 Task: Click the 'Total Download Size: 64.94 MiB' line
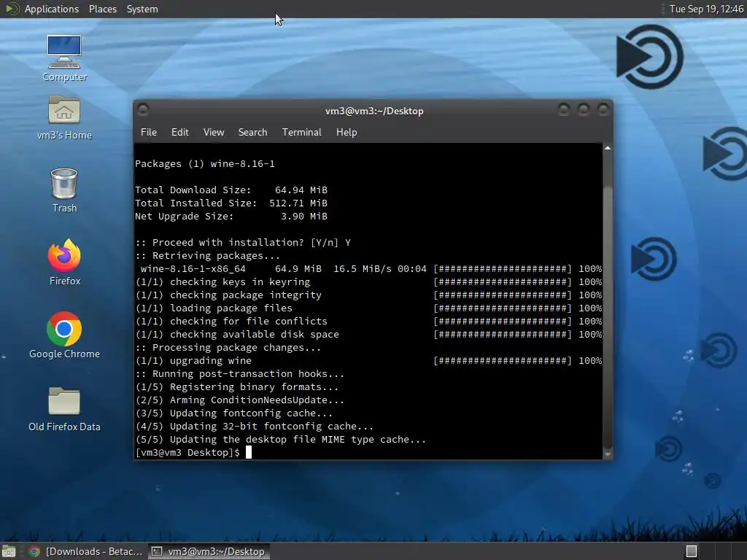(x=231, y=190)
